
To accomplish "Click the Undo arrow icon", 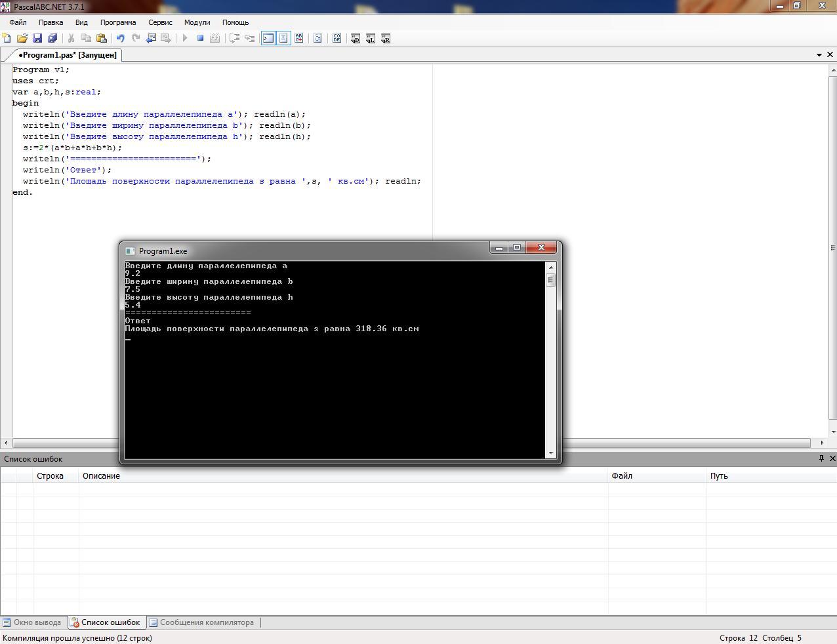I will pyautogui.click(x=120, y=38).
